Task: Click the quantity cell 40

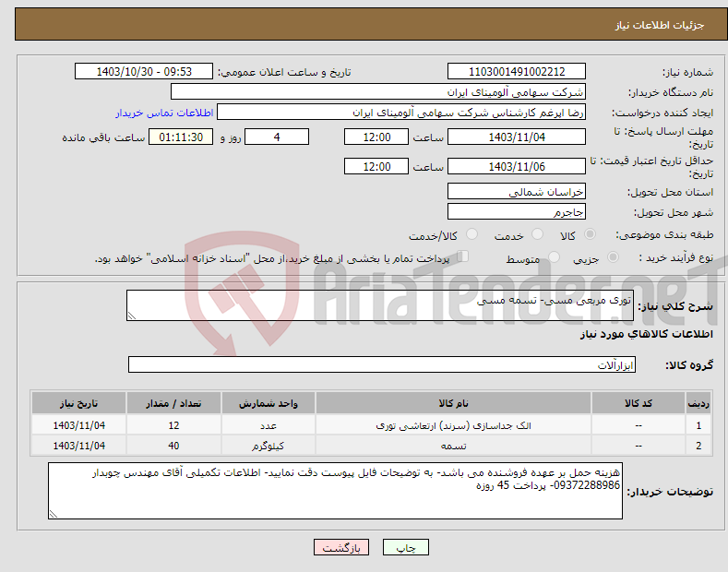Action: pos(173,446)
